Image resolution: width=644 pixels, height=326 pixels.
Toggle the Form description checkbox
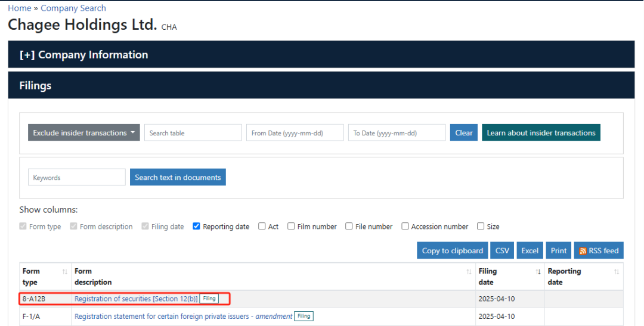(73, 226)
